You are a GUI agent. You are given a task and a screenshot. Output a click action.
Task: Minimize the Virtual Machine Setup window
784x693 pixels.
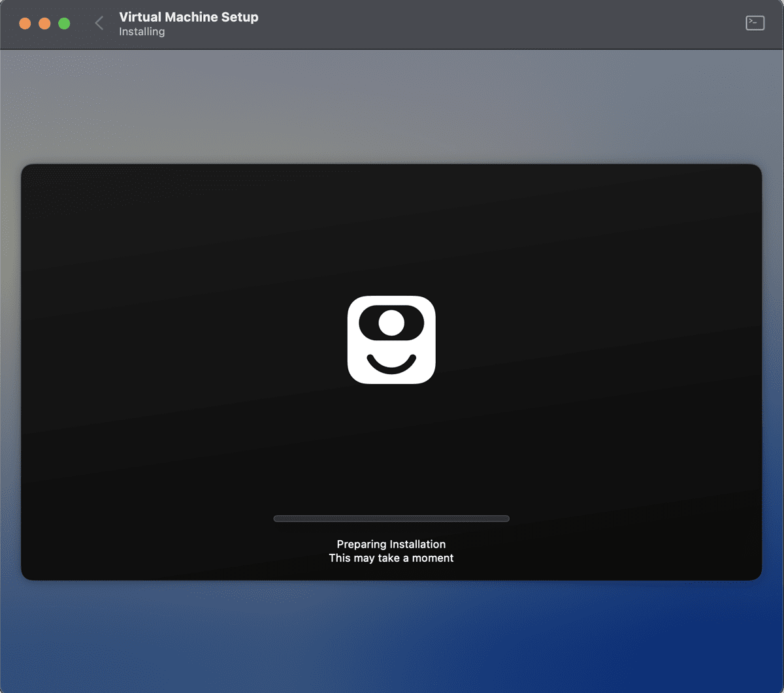click(44, 24)
